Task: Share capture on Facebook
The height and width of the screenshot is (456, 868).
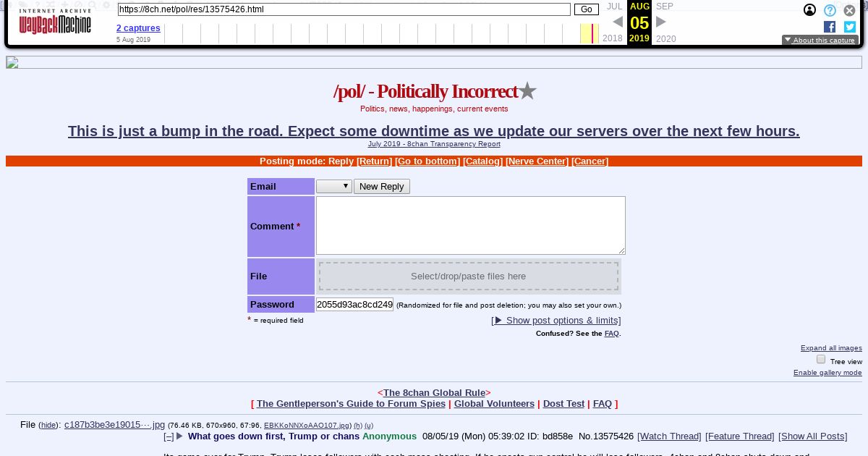Action: tap(830, 27)
